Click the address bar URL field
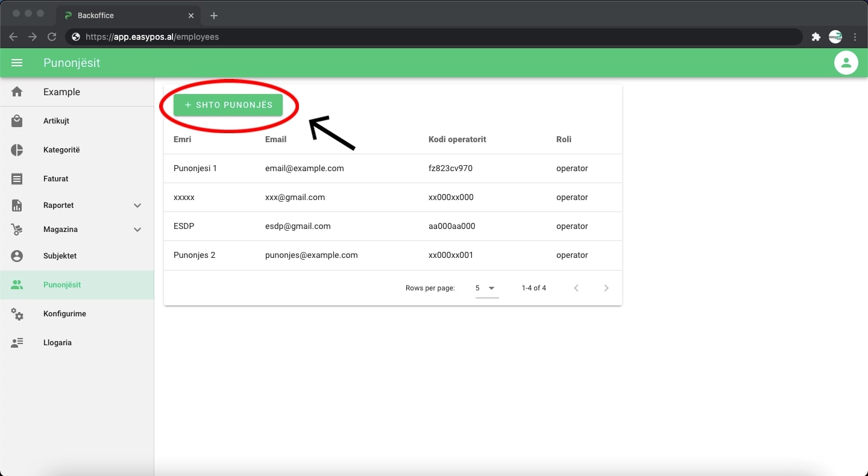Image resolution: width=868 pixels, height=476 pixels. point(434,37)
